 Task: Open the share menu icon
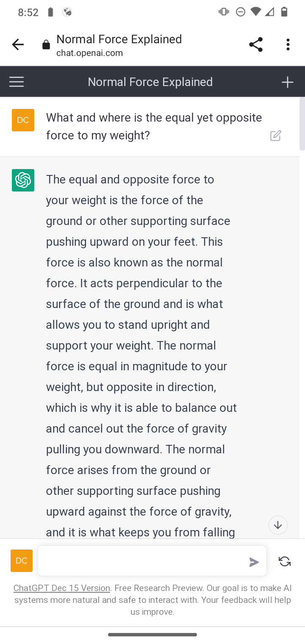click(x=256, y=44)
